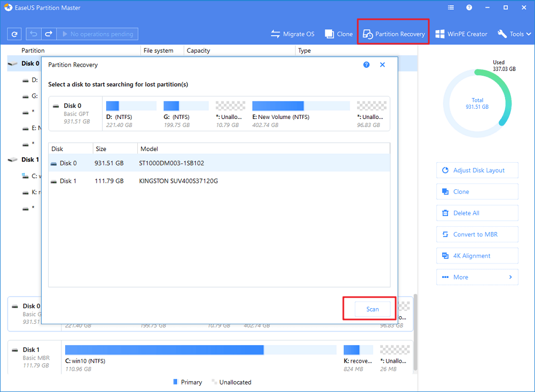Screen dimensions: 535x392
Task: Click the Migrate OS arrows icon
Action: coord(275,34)
